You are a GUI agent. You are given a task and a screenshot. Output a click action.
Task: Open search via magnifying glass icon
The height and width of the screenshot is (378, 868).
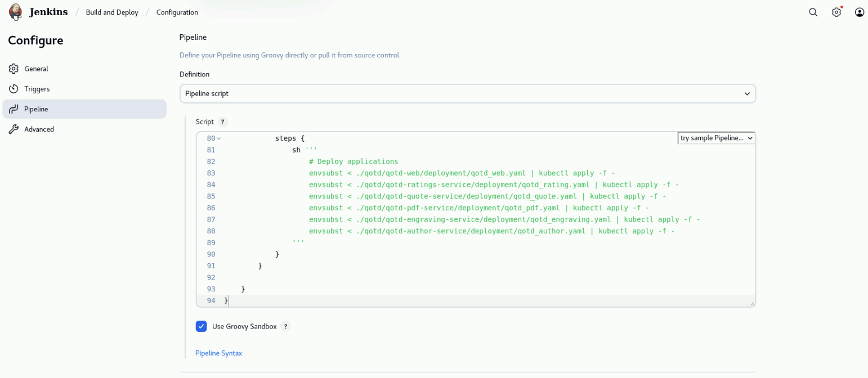pyautogui.click(x=813, y=12)
